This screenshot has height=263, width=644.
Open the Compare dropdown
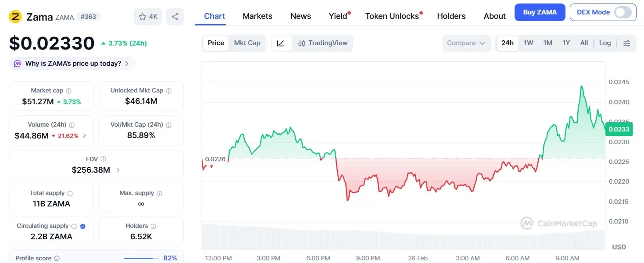point(466,43)
